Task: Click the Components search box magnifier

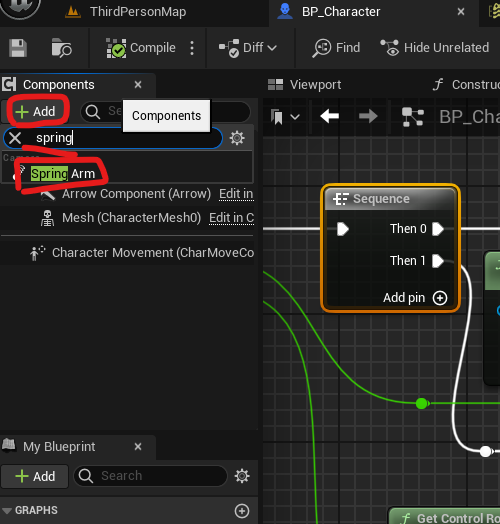Action: pos(93,112)
